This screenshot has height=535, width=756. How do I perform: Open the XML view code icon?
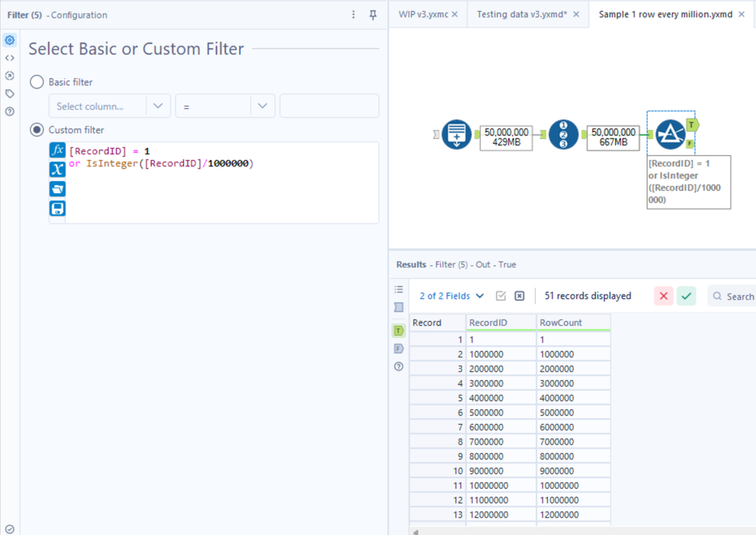[10, 58]
